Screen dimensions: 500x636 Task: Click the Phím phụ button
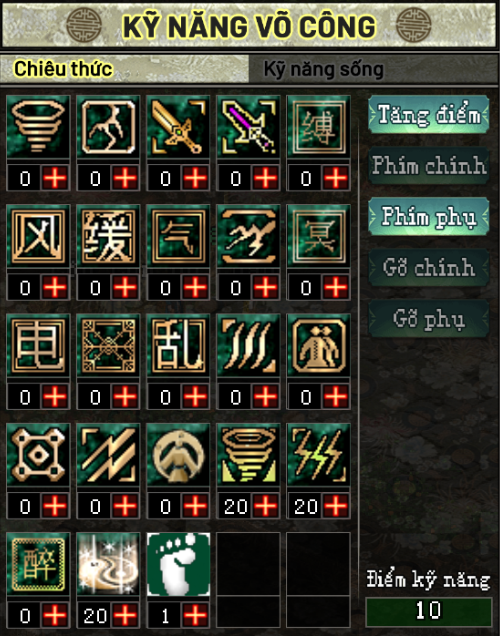point(429,217)
